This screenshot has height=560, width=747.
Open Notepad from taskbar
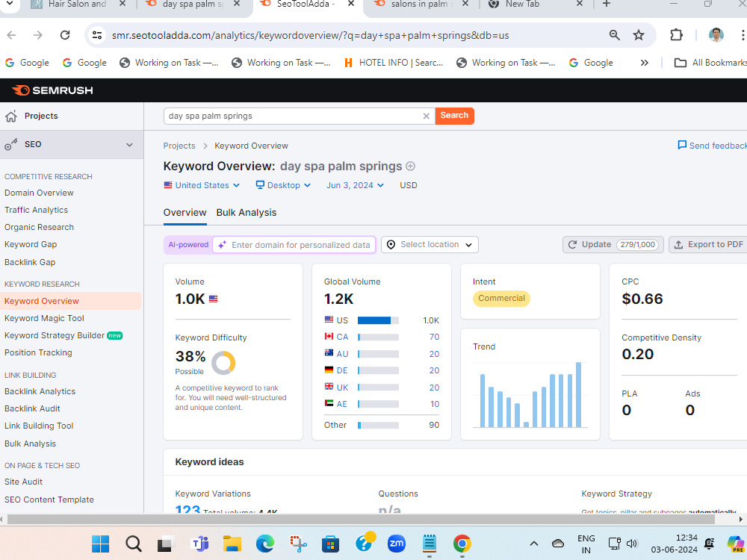coord(430,544)
